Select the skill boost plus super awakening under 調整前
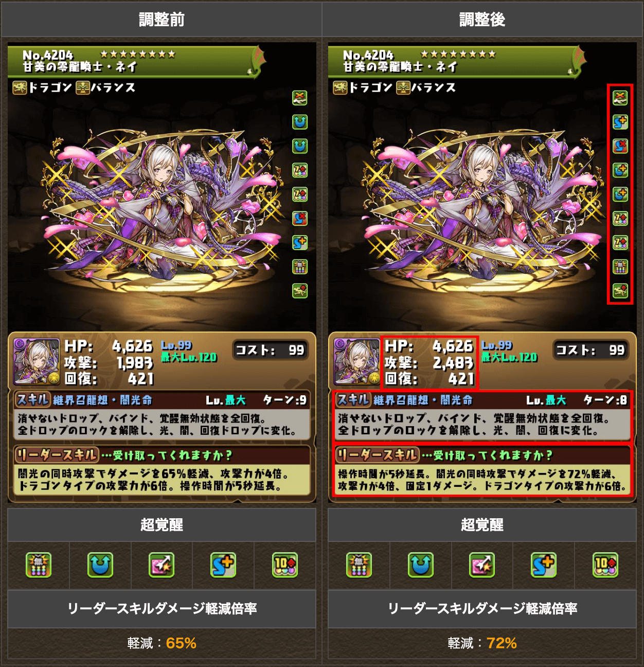 (223, 565)
